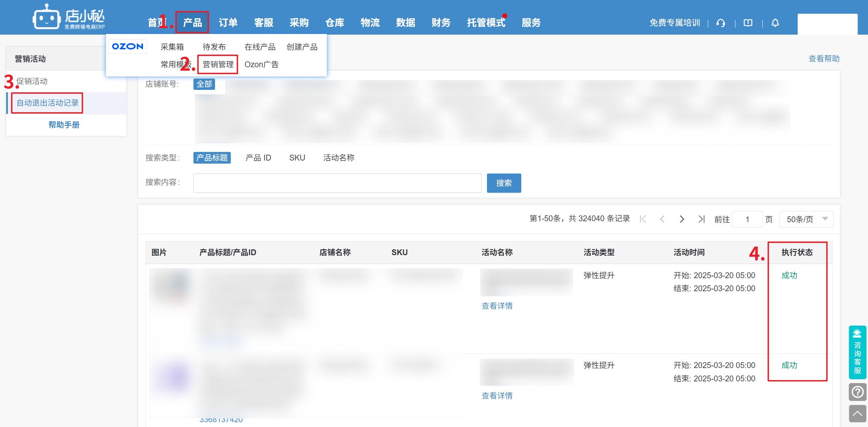Jump to last page arrow

(701, 219)
